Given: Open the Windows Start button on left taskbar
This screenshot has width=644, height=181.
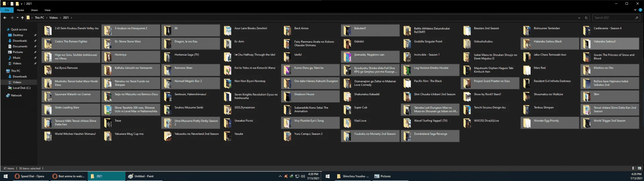Looking at the screenshot, I should pos(5,176).
